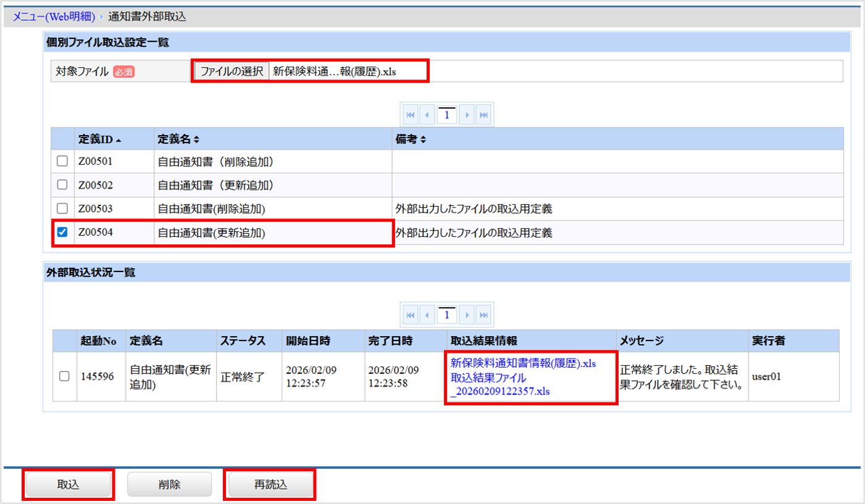Go to last page in upper paginator

tap(484, 115)
